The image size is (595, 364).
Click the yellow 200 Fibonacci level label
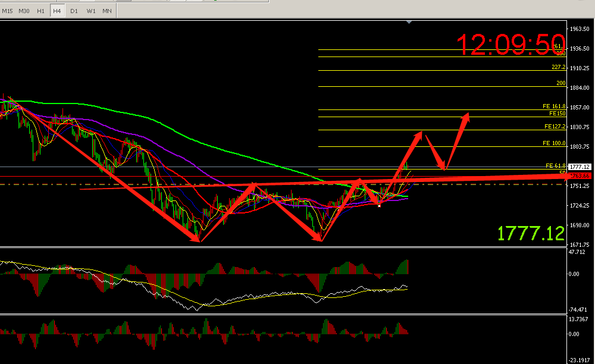[561, 83]
